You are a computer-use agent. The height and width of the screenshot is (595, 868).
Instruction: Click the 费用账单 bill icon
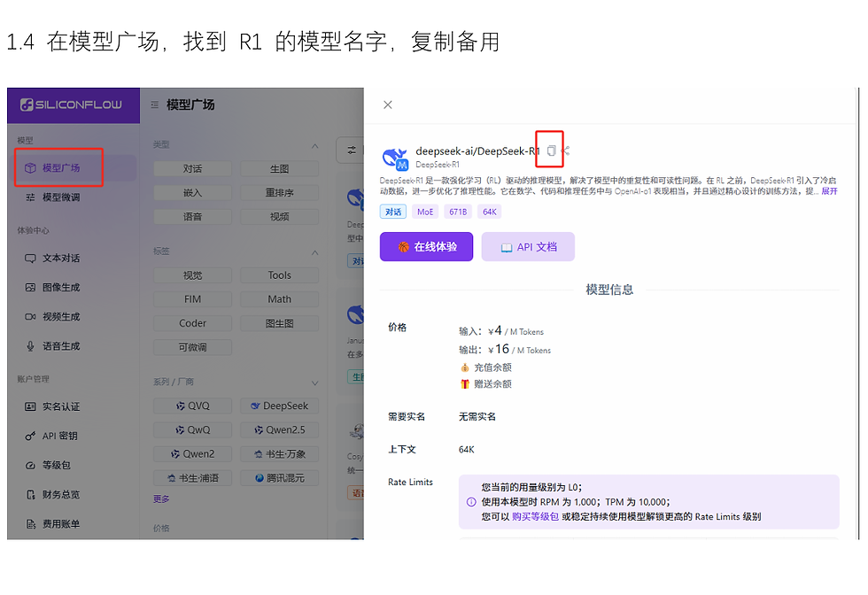pos(30,524)
